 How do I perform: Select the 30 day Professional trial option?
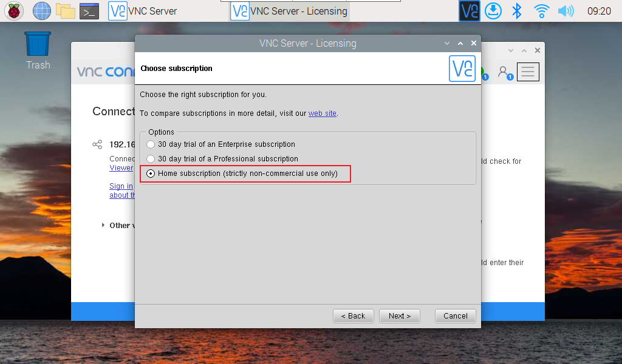coord(151,159)
